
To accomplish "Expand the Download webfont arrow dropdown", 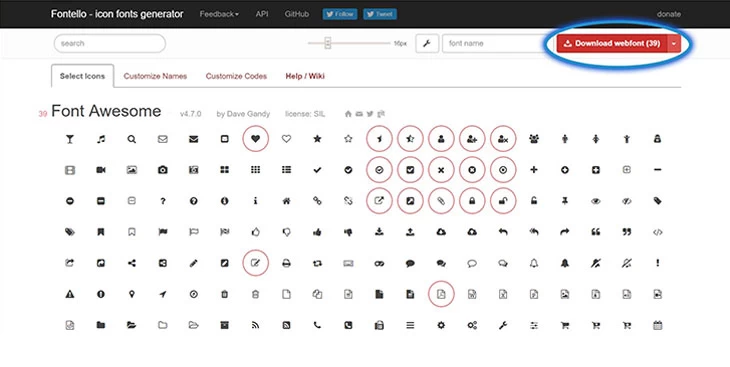I will [x=674, y=43].
